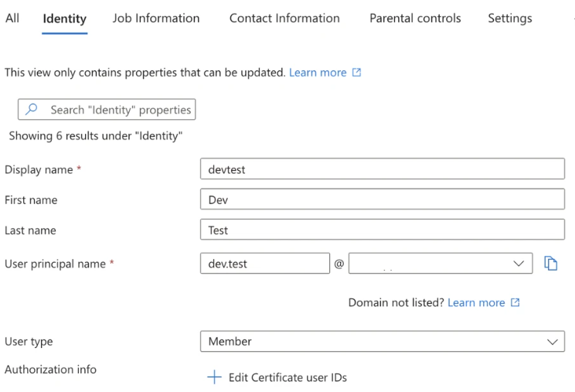Click the First name field containing Dev
The width and height of the screenshot is (575, 392).
click(383, 199)
